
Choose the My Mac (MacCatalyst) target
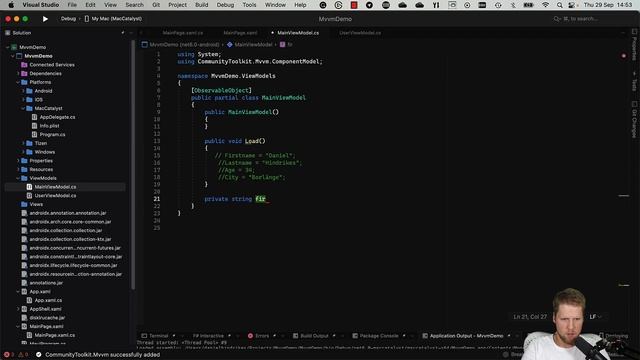coord(113,19)
